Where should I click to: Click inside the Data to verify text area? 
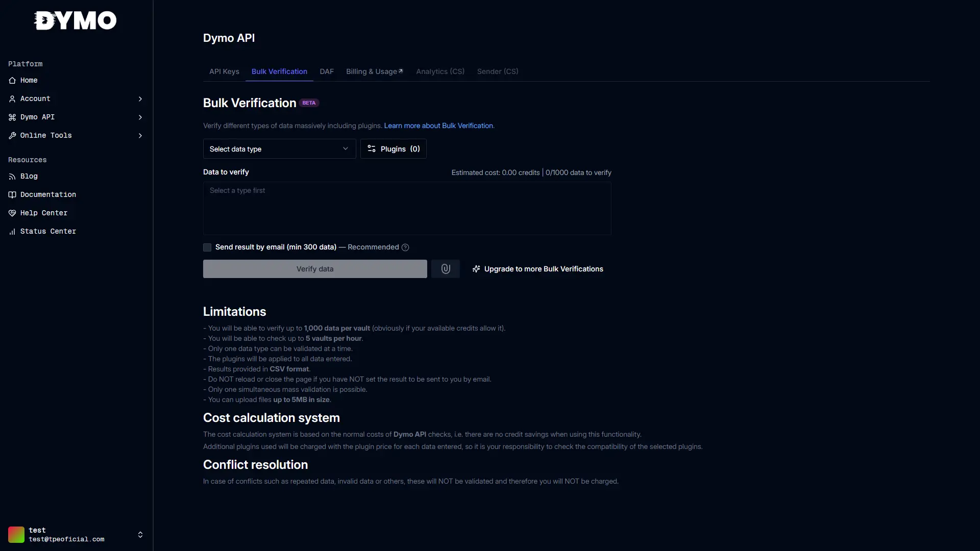pyautogui.click(x=407, y=209)
